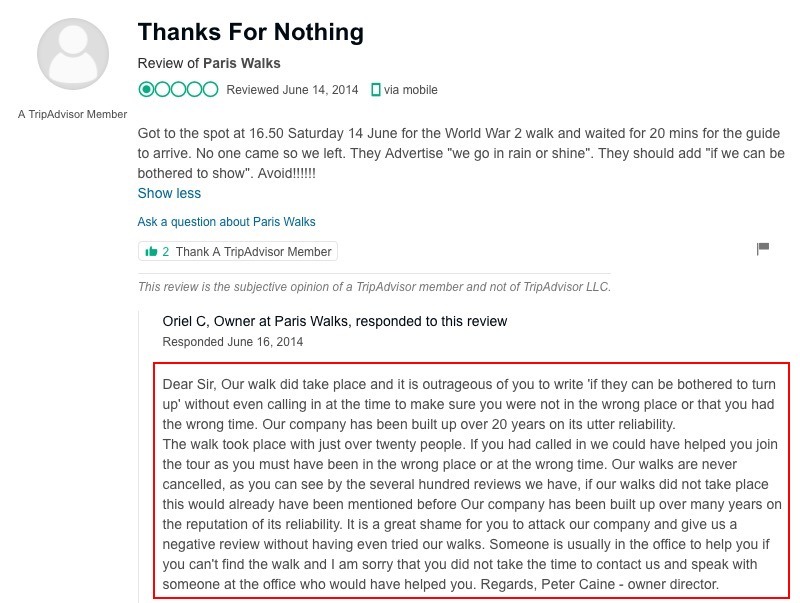The image size is (800, 603).
Task: Click the "Reviewed June 14, 2014" date
Action: pyautogui.click(x=292, y=90)
